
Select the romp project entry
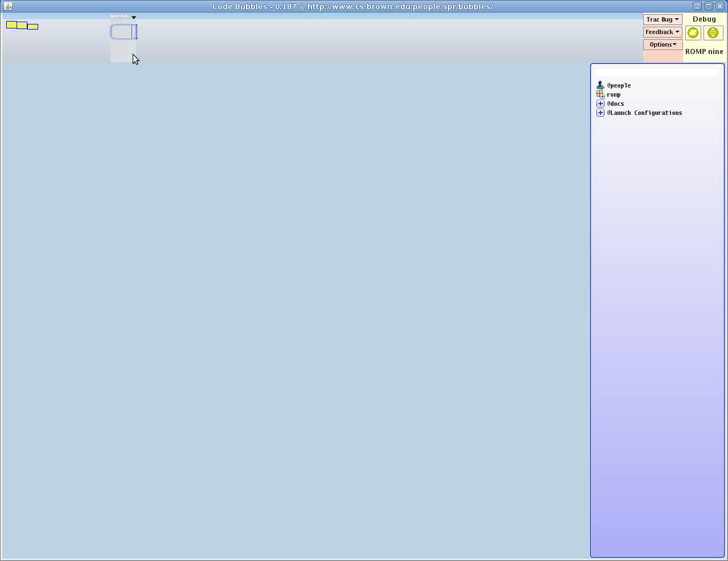point(614,94)
